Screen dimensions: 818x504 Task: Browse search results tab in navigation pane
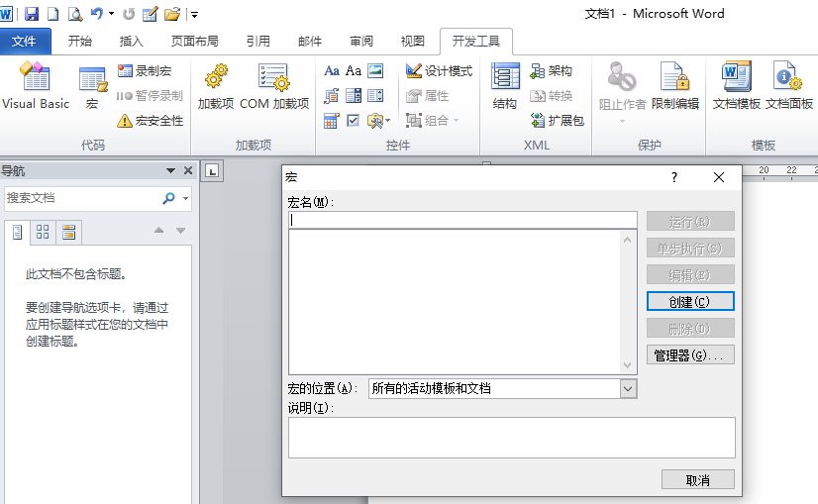tap(68, 232)
